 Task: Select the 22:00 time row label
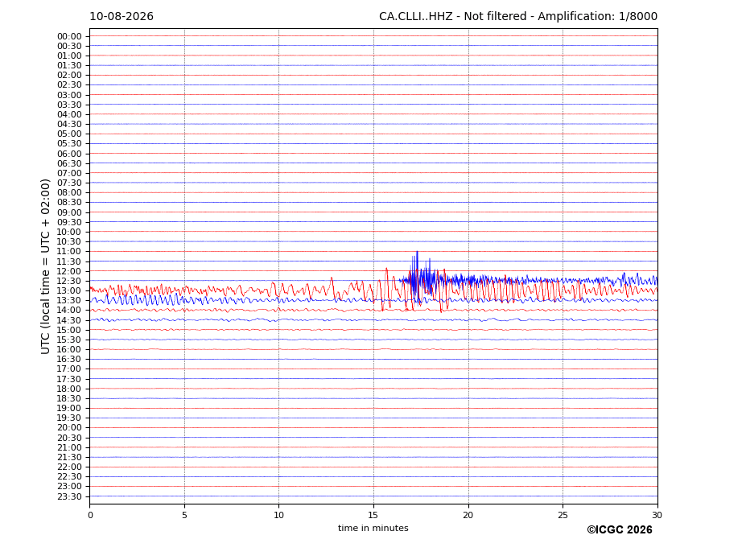tap(69, 467)
